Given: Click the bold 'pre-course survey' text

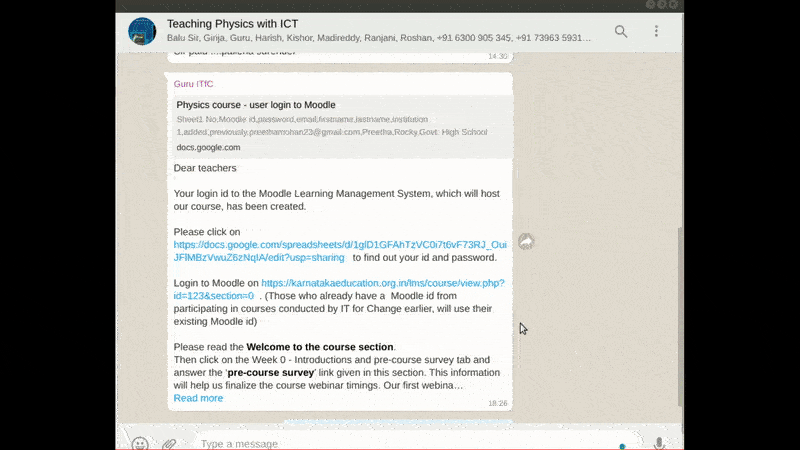Looking at the screenshot, I should (x=271, y=372).
